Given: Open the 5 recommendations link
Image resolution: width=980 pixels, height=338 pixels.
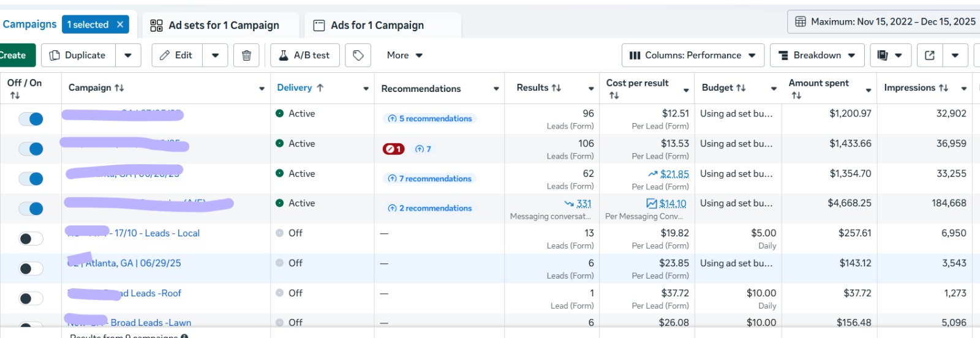Looking at the screenshot, I should point(430,119).
